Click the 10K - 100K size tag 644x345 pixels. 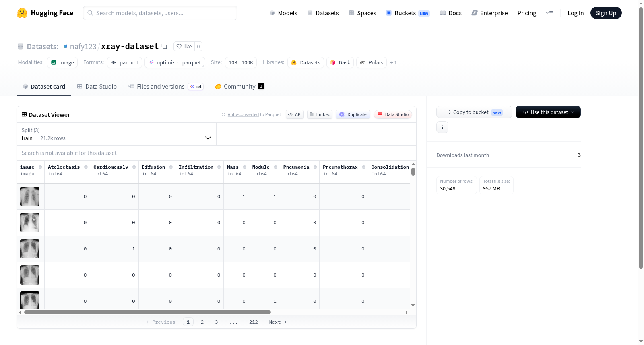[241, 62]
